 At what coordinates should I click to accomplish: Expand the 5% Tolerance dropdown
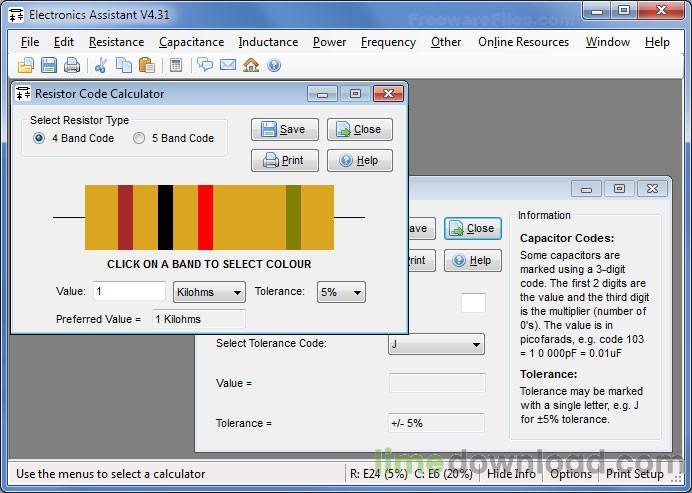[x=341, y=292]
